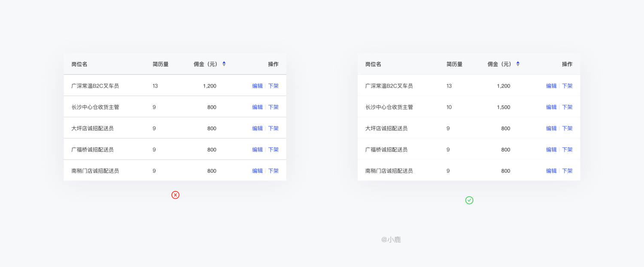Click 编辑 for 大坪店诚招配送员 in red-X table

tap(257, 128)
